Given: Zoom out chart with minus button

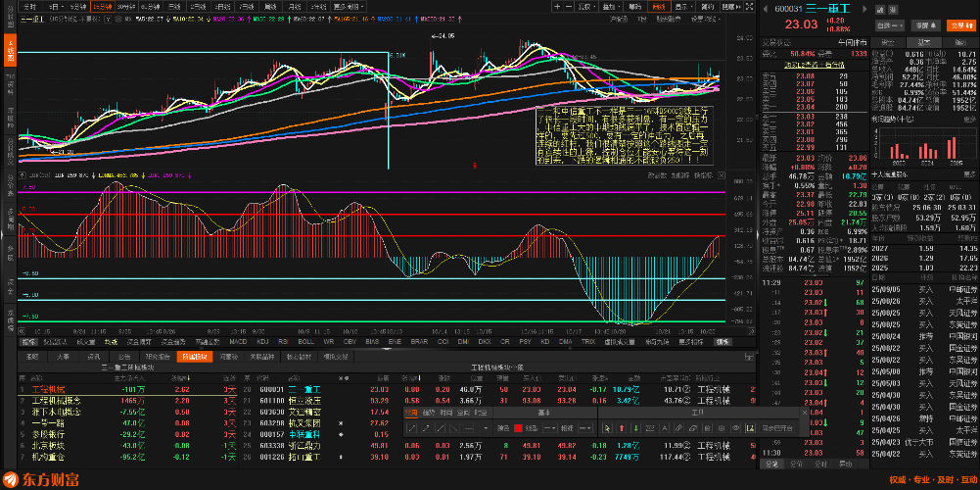Looking at the screenshot, I should click(x=569, y=6).
